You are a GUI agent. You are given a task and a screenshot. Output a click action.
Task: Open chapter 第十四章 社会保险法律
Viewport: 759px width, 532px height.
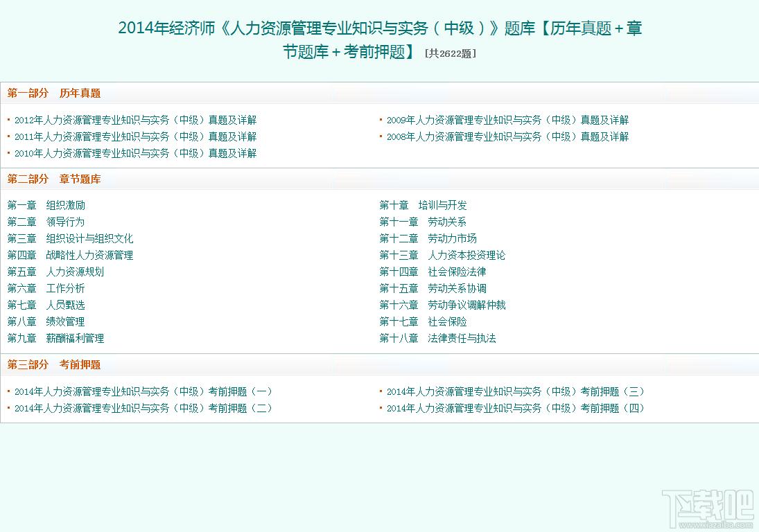[433, 272]
